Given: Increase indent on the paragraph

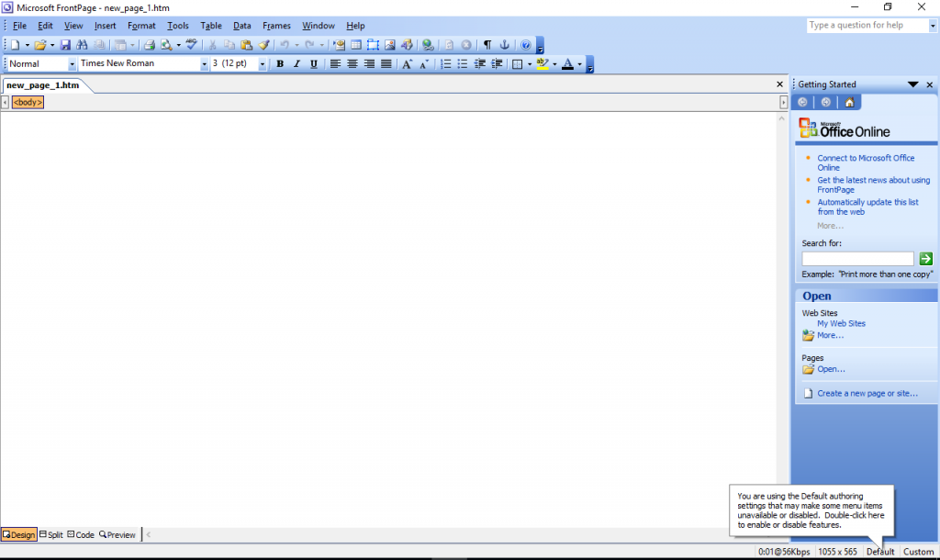Looking at the screenshot, I should pyautogui.click(x=497, y=64).
